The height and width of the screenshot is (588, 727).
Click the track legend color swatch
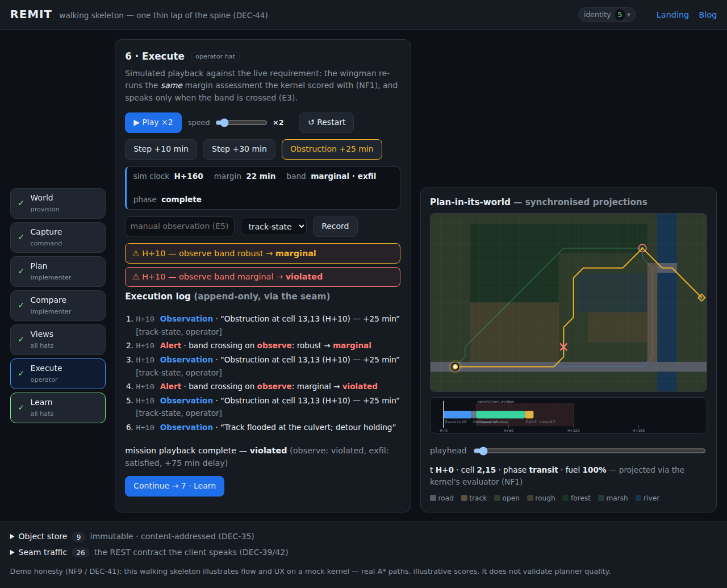point(464,498)
